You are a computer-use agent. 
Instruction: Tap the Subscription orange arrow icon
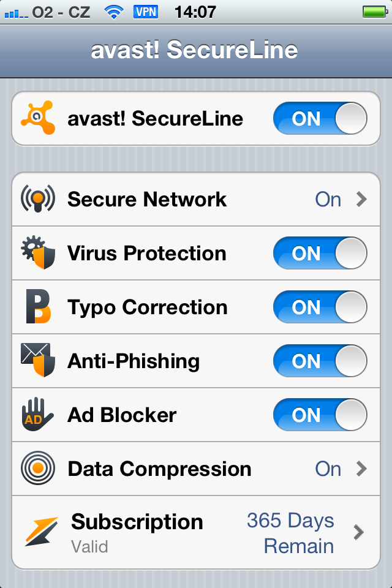tap(41, 532)
